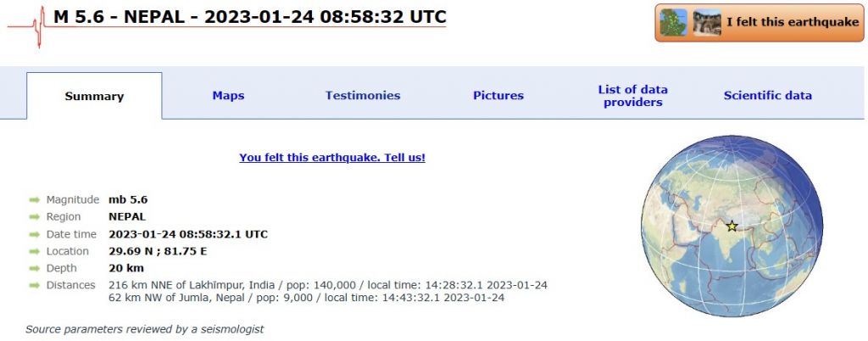The image size is (868, 341).
Task: Select the green arrow beside Distances
Action: coord(34,285)
